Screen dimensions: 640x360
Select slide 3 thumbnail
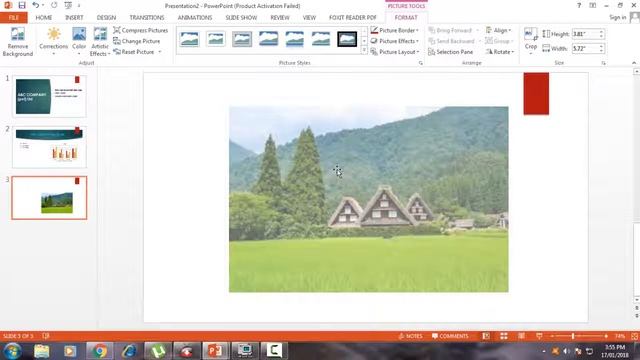(x=49, y=198)
